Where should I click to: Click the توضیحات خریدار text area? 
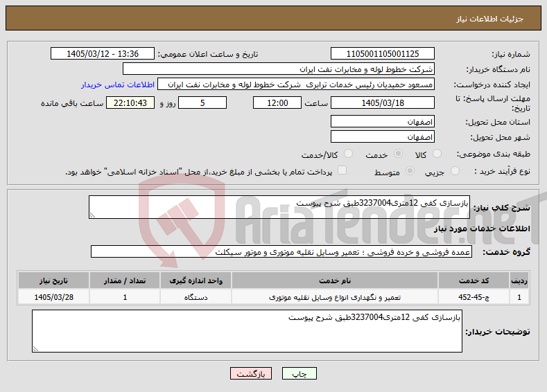pos(247,331)
